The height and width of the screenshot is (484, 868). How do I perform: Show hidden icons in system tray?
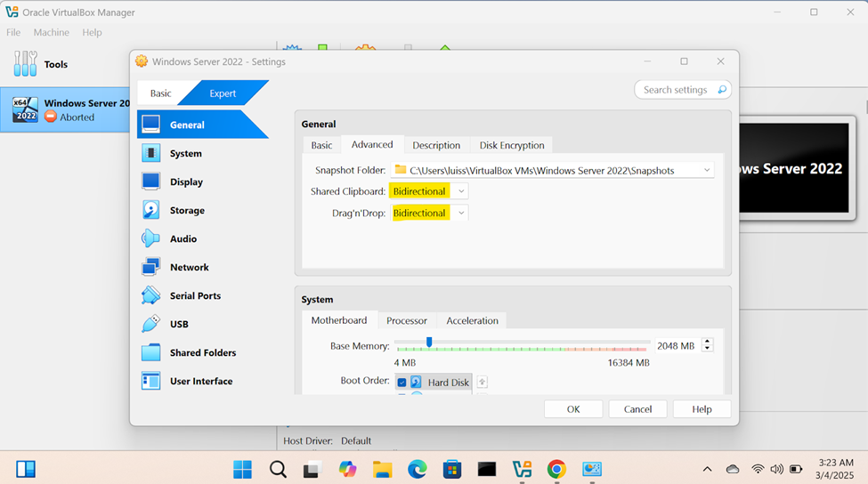tap(707, 470)
